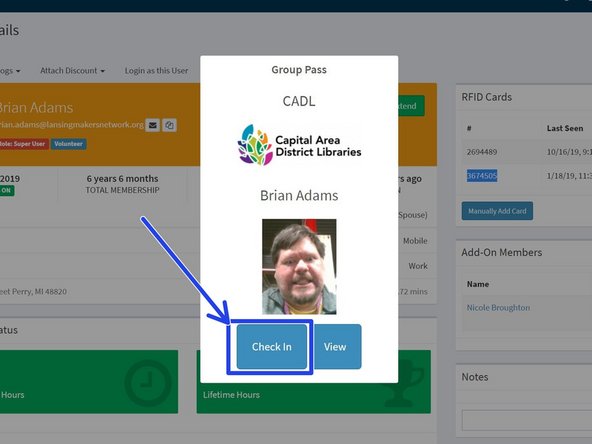Click the Role: Super User tag
The image size is (592, 444).
click(x=23, y=144)
